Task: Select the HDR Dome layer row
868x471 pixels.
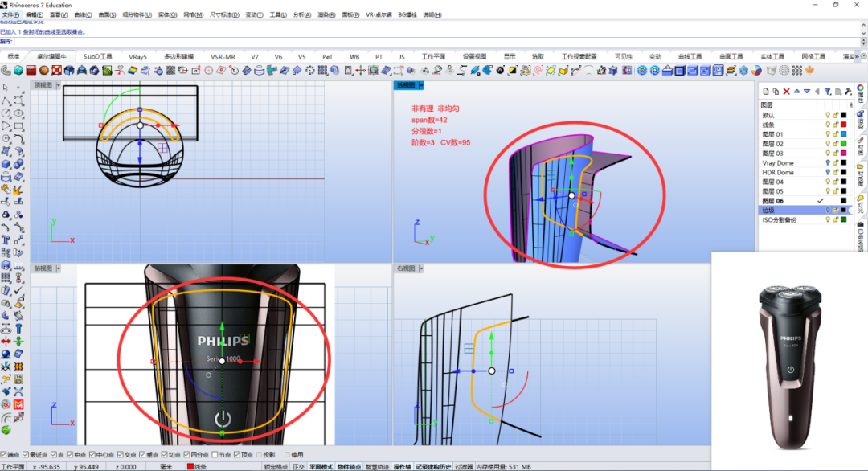Action: (805, 173)
